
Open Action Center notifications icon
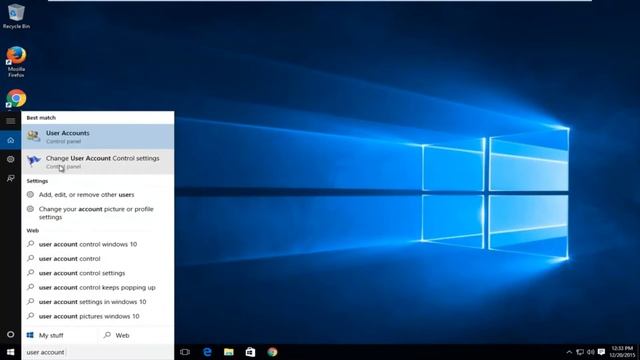(x=601, y=352)
